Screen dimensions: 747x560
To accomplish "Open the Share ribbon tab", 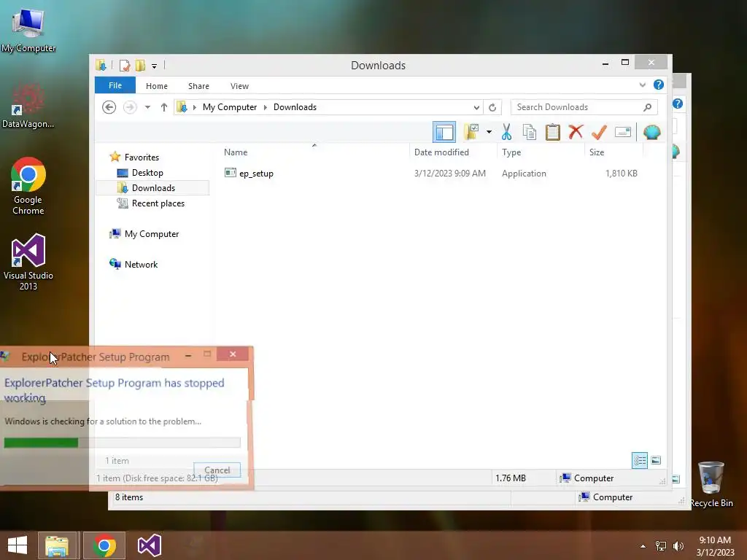I will pos(198,86).
